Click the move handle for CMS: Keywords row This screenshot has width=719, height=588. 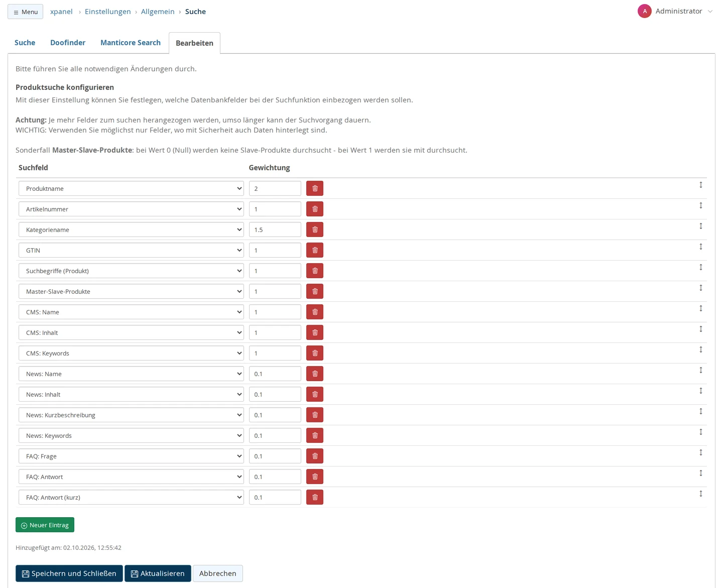pos(701,349)
